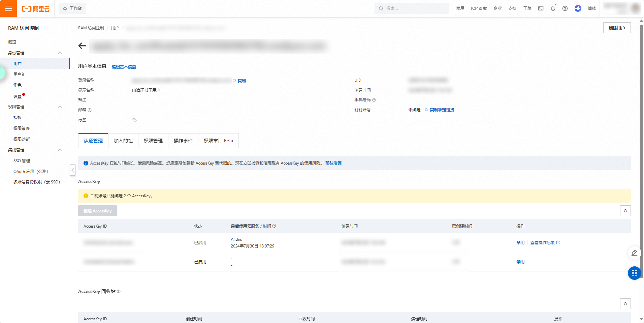The width and height of the screenshot is (644, 323).
Task: Refresh the AccessKey list
Action: 625,211
